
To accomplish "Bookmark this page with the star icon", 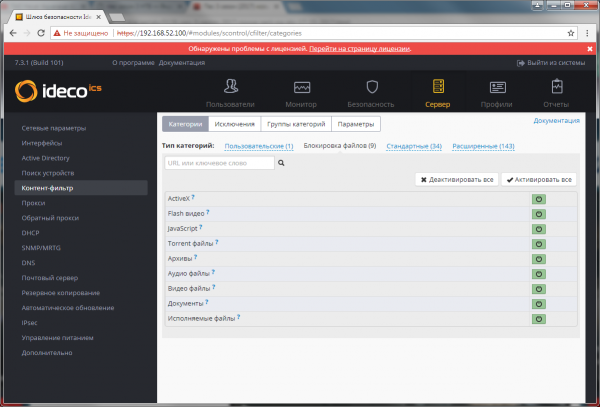I will 570,32.
